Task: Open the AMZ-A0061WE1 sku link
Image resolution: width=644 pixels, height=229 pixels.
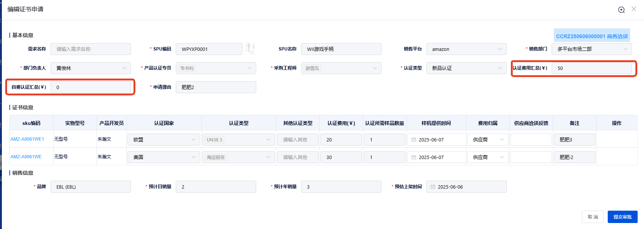Action: coord(27,139)
